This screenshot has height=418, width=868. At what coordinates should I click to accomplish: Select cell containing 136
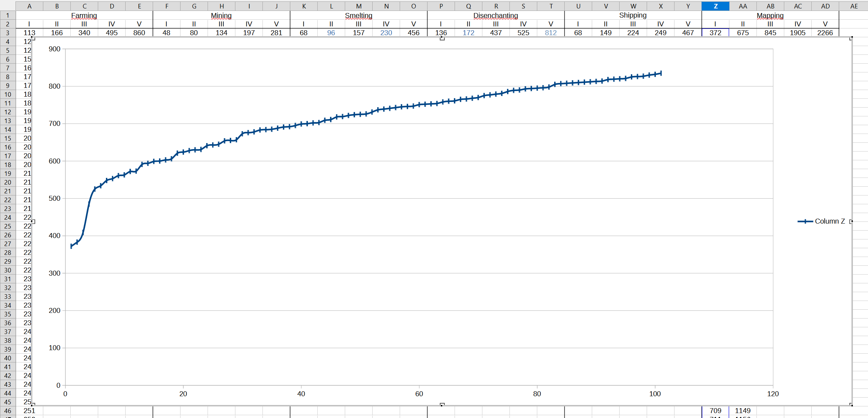pos(441,33)
